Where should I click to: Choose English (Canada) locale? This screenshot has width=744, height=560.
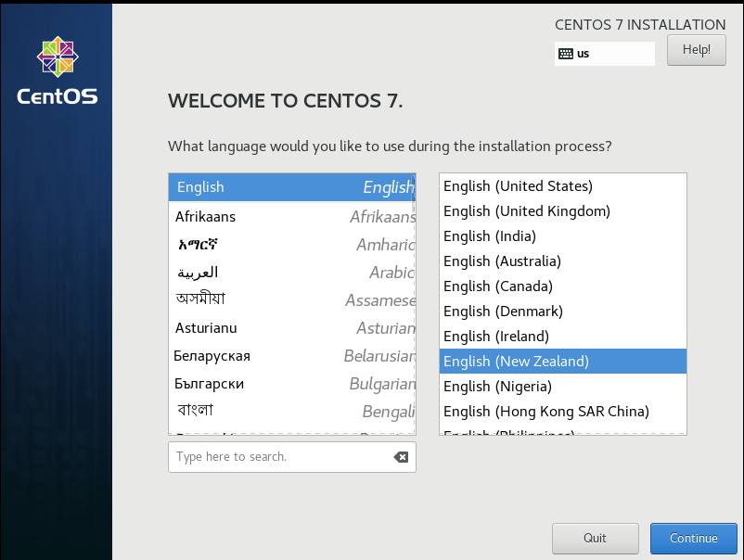click(x=563, y=286)
